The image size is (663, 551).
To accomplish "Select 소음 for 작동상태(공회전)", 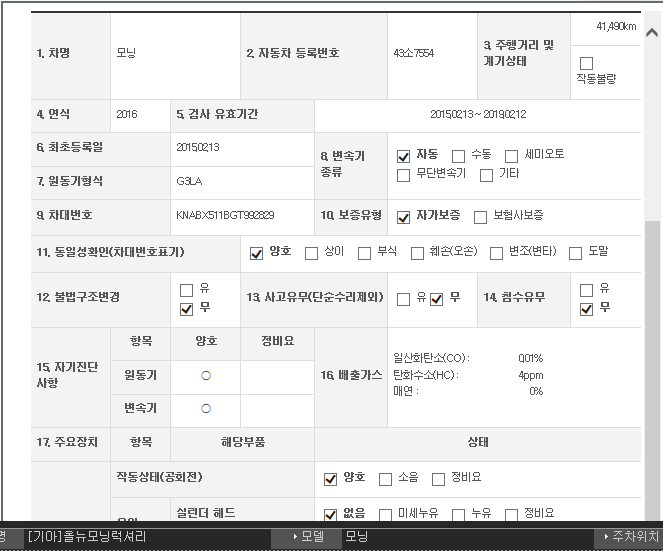I will point(384,479).
